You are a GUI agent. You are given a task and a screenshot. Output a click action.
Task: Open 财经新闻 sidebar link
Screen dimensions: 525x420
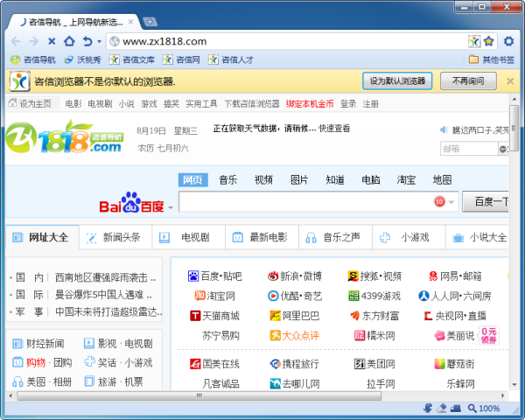pyautogui.click(x=38, y=344)
